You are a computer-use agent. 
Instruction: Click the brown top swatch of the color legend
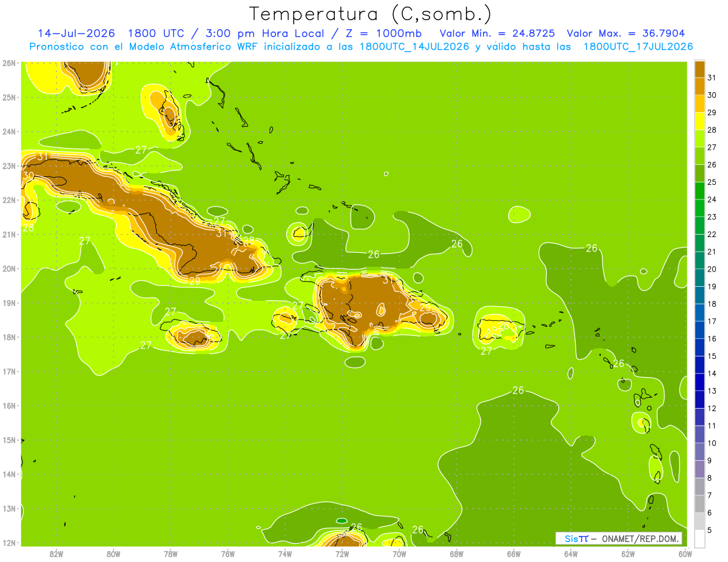click(x=699, y=69)
